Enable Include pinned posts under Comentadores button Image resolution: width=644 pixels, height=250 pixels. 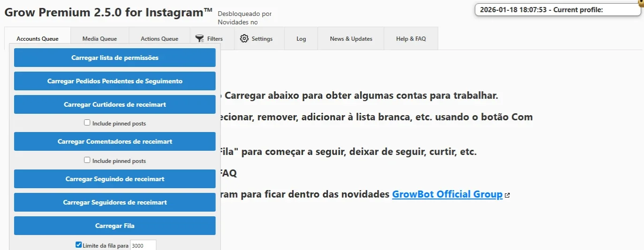(87, 160)
